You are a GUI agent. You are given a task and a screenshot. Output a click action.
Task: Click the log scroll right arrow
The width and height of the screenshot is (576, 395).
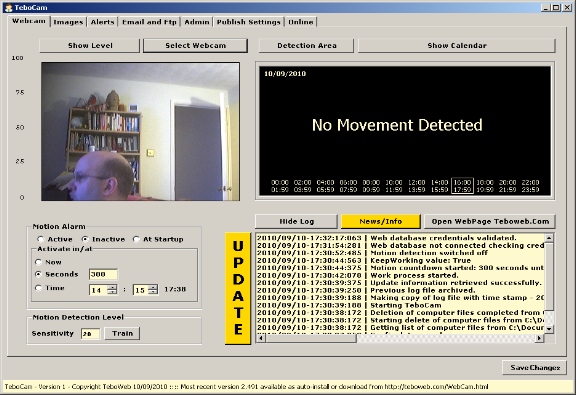point(539,338)
